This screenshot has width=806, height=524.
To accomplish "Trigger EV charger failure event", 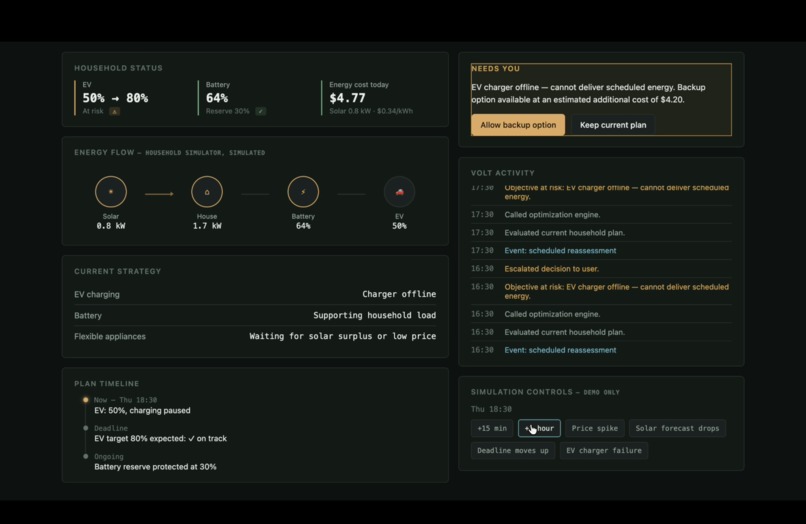I will tap(603, 450).
